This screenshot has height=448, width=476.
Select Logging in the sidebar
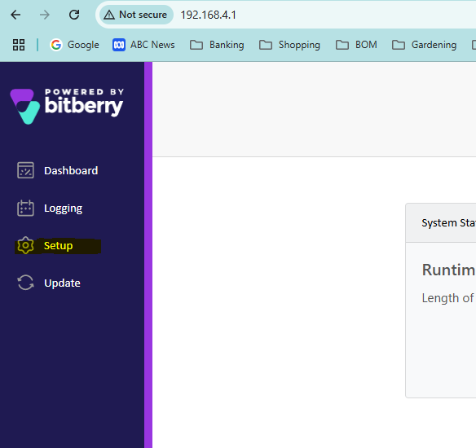(x=63, y=209)
